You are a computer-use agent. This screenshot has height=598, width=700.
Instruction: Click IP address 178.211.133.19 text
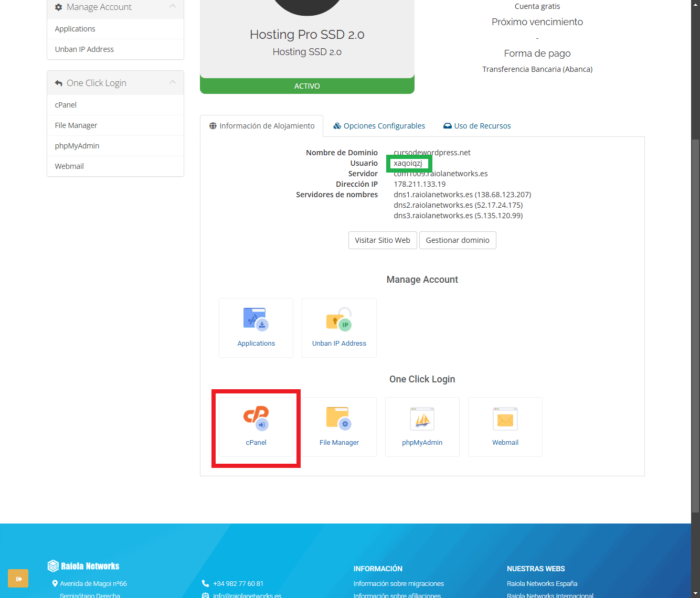[x=420, y=184]
